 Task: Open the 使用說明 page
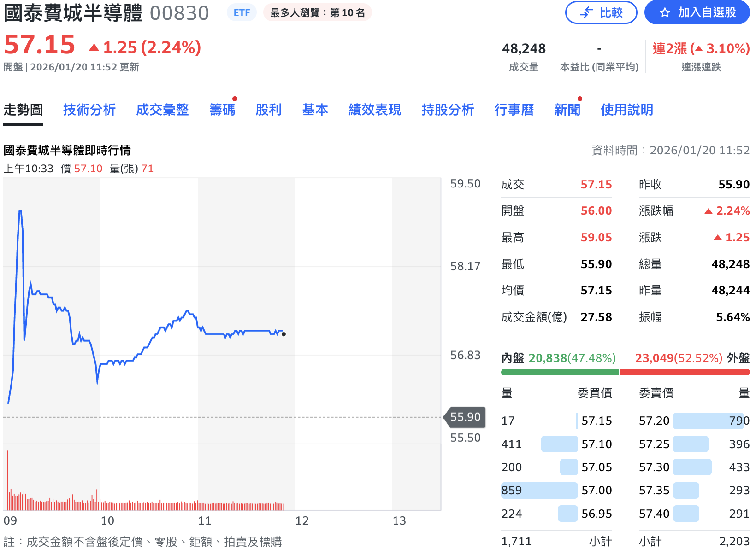[626, 110]
